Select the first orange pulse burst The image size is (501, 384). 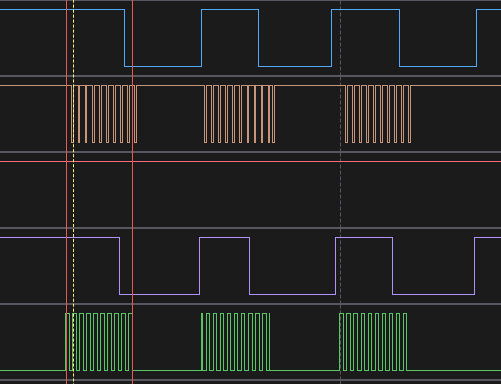[104, 114]
